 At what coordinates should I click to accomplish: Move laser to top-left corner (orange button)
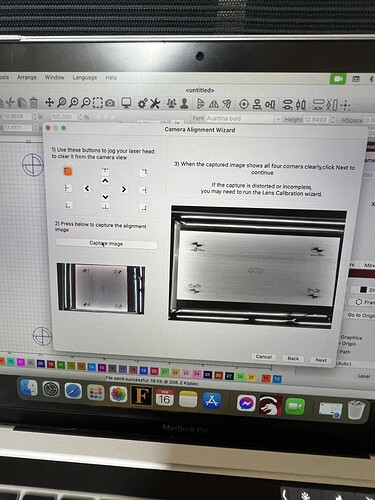68,171
